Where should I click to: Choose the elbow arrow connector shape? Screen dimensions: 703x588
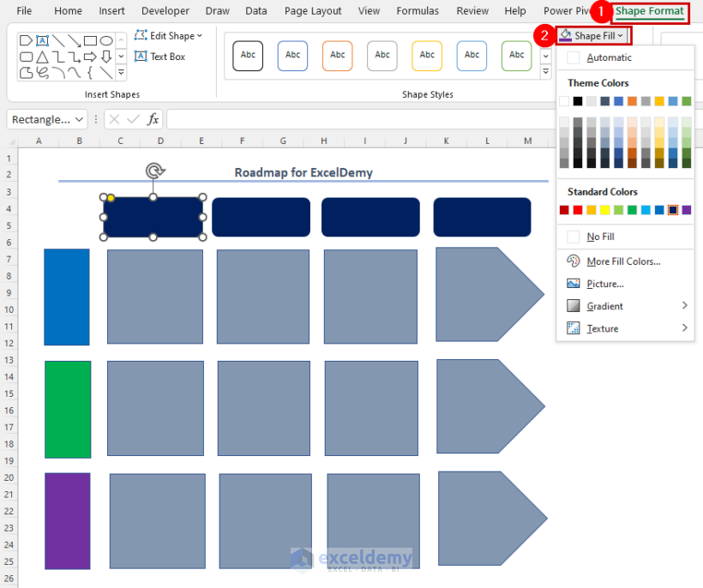pos(75,57)
